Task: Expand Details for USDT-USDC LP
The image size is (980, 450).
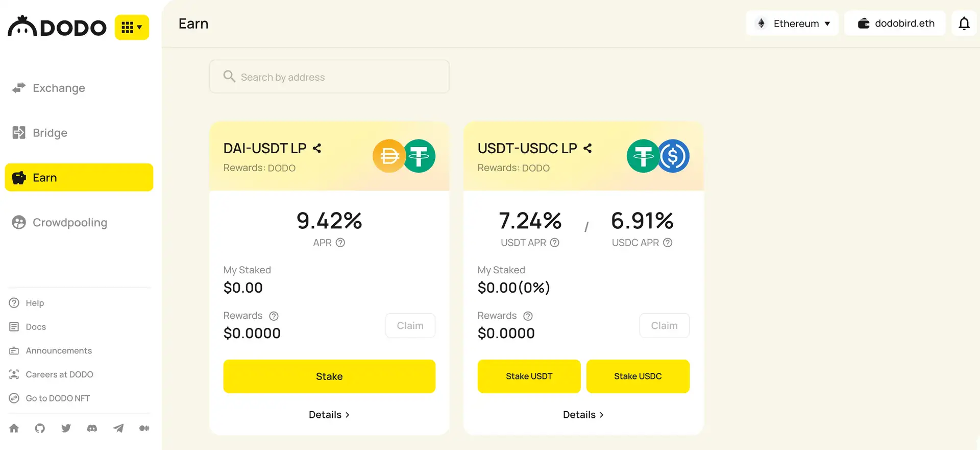Action: [x=583, y=415]
